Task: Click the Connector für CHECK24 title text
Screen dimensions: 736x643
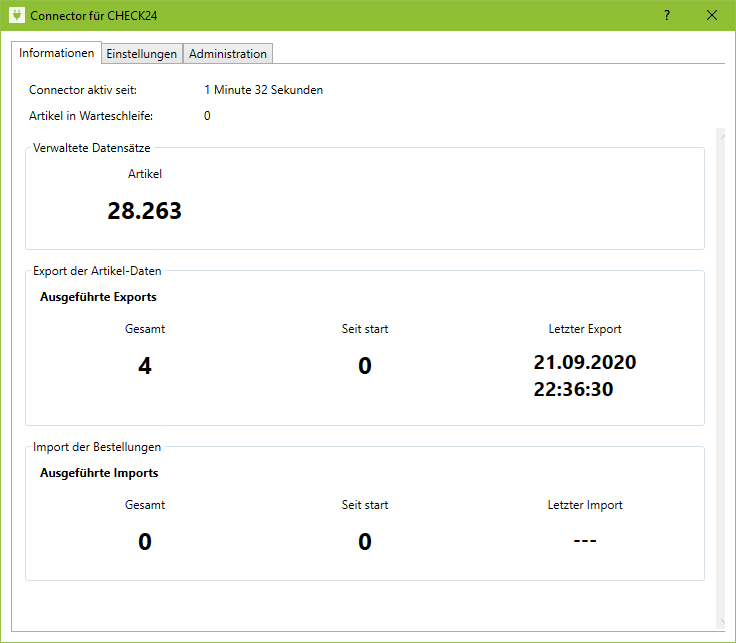Action: [x=94, y=16]
